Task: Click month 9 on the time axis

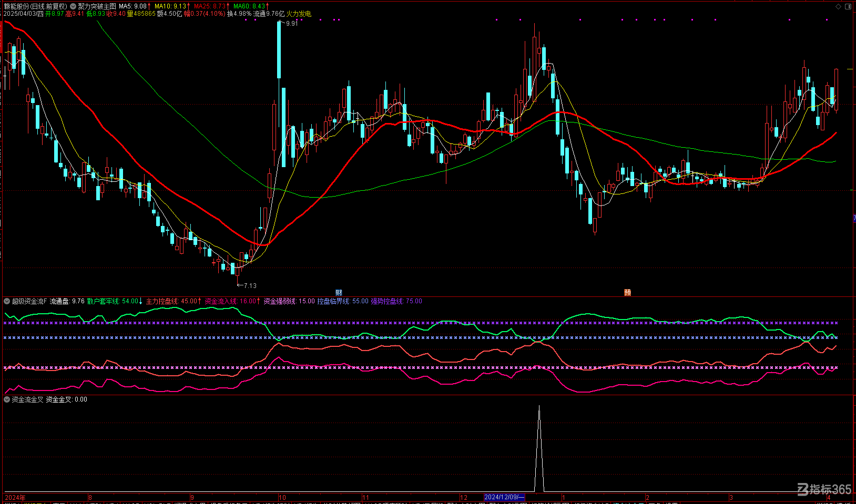Action: pos(192,497)
